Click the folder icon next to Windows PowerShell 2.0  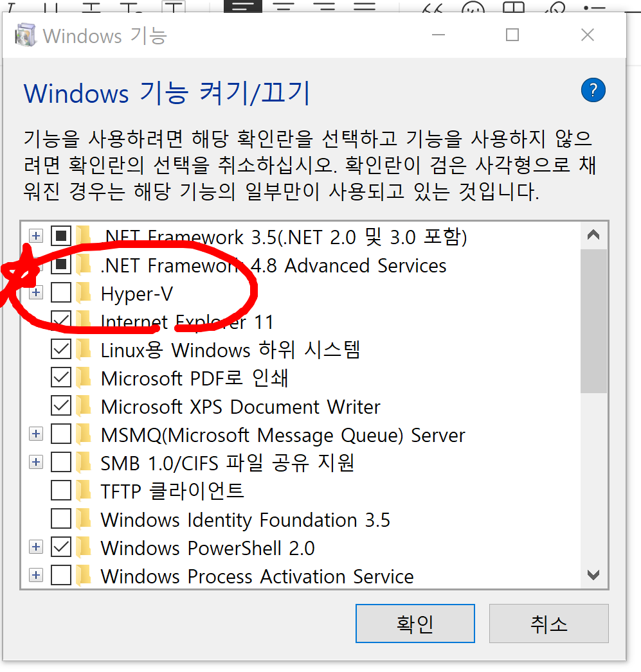click(84, 547)
